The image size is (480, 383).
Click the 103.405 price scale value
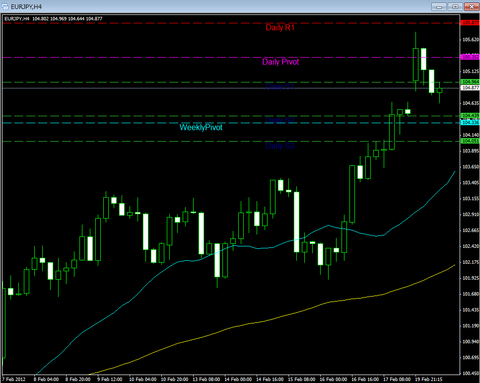pyautogui.click(x=470, y=183)
